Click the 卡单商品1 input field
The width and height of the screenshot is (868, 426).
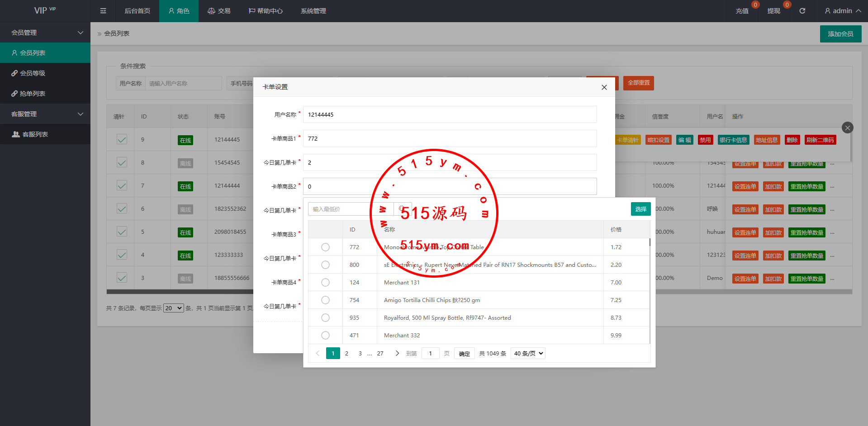point(450,138)
